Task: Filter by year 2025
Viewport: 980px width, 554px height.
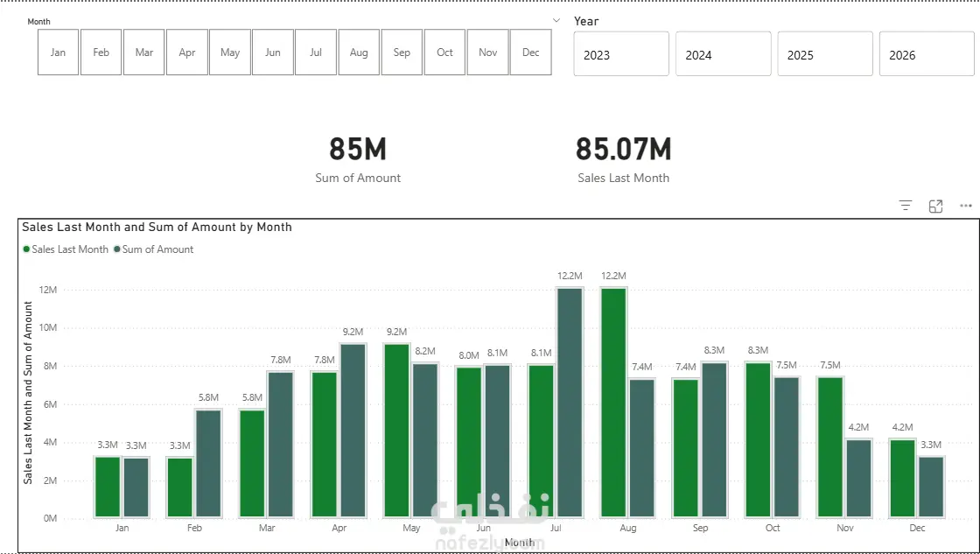Action: pyautogui.click(x=825, y=54)
